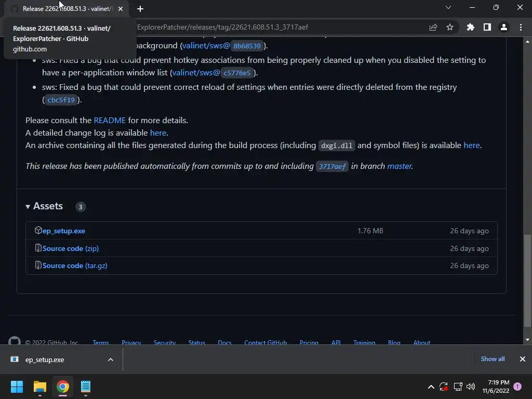Click the sync status tray icon
The width and height of the screenshot is (532, 399).
[x=444, y=387]
